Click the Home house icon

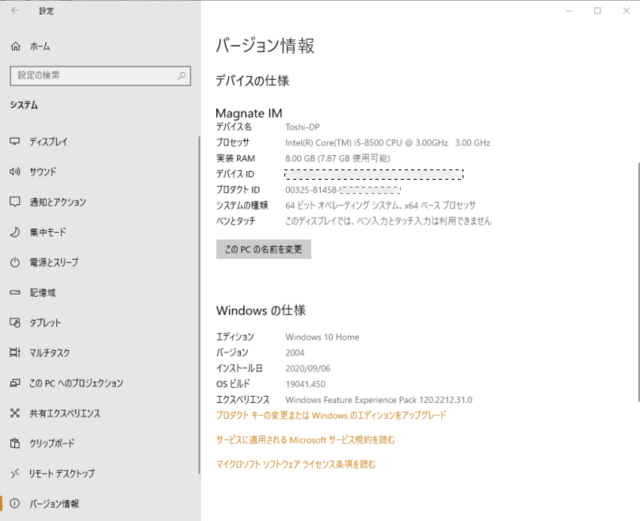(x=16, y=46)
